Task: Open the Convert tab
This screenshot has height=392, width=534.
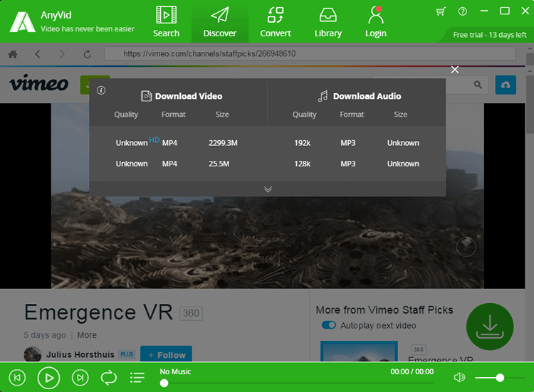Action: pos(276,22)
